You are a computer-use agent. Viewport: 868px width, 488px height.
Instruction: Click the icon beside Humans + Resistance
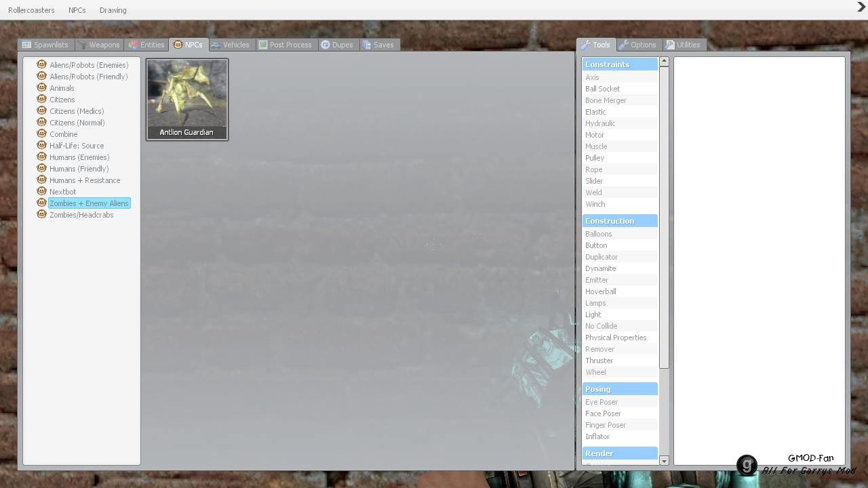(41, 180)
